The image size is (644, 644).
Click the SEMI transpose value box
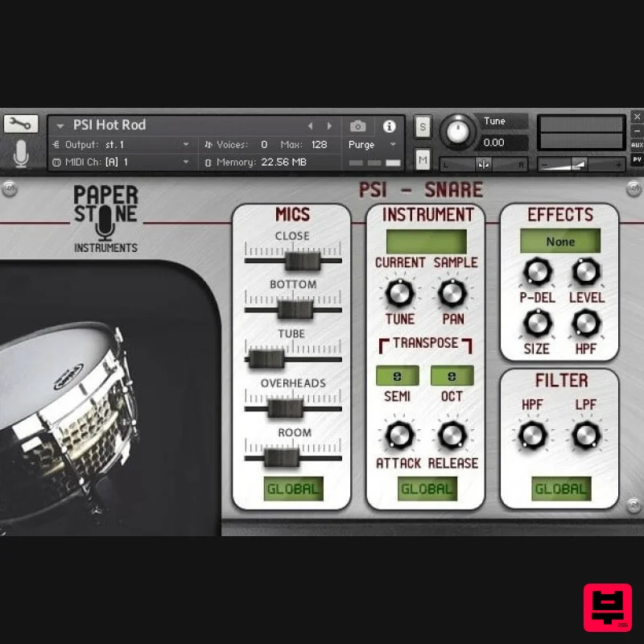point(398,376)
